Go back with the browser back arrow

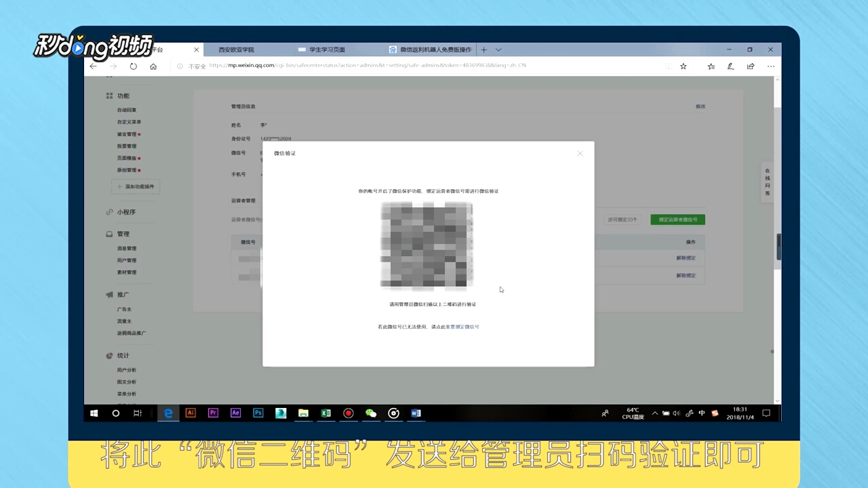click(x=94, y=66)
